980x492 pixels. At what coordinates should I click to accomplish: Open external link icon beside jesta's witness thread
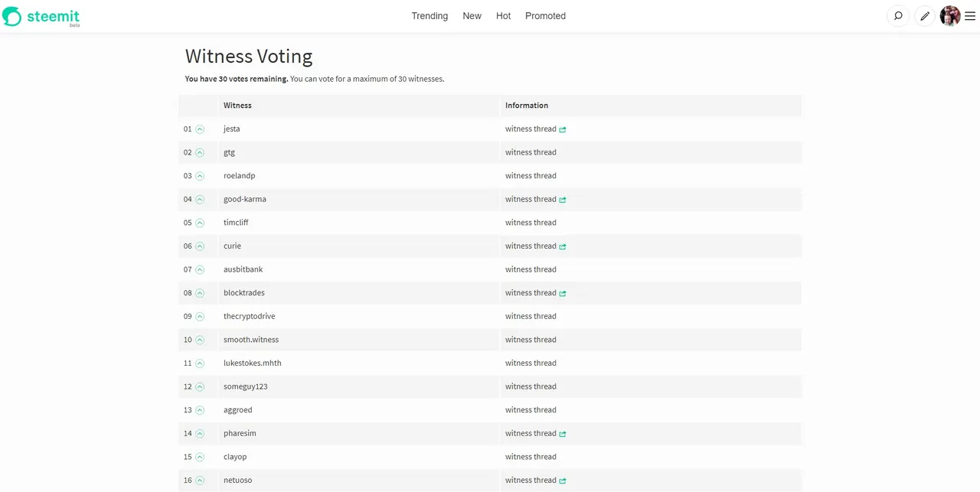563,129
